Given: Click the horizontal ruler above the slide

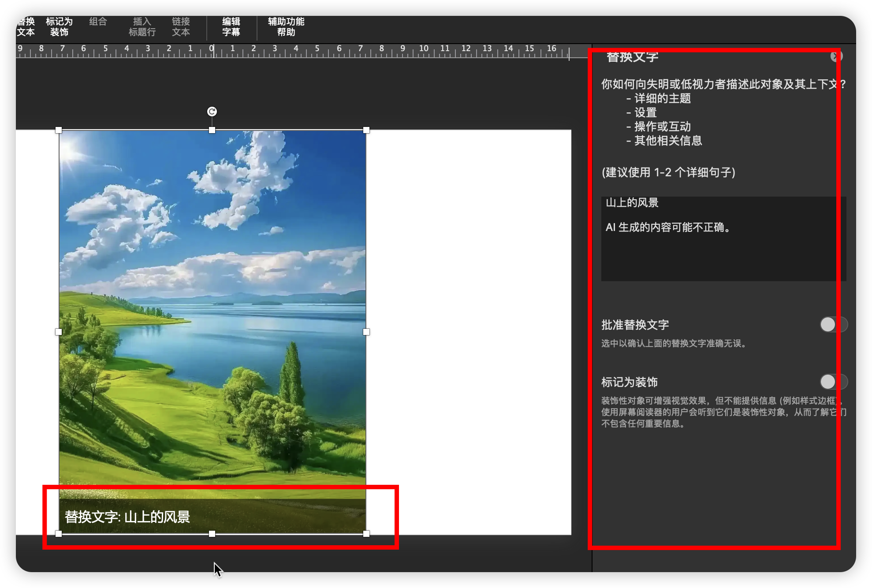Looking at the screenshot, I should tap(291, 51).
